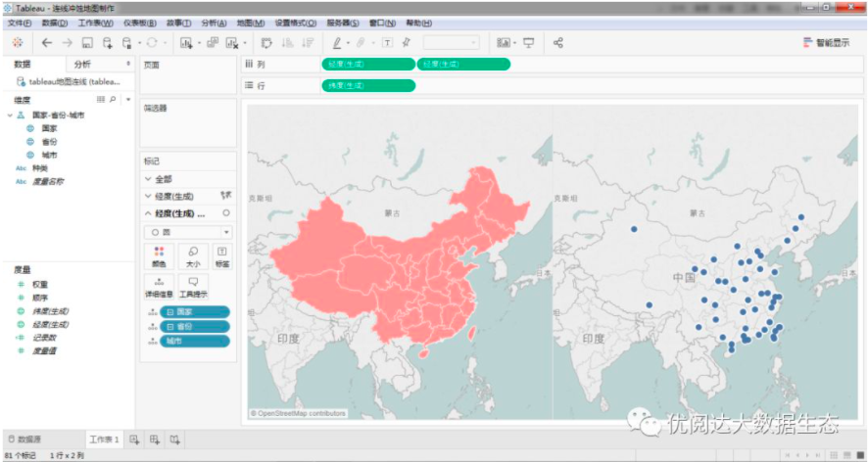Click the swap rows and columns icon
Viewport: 868px width, 462px height.
coord(266,43)
